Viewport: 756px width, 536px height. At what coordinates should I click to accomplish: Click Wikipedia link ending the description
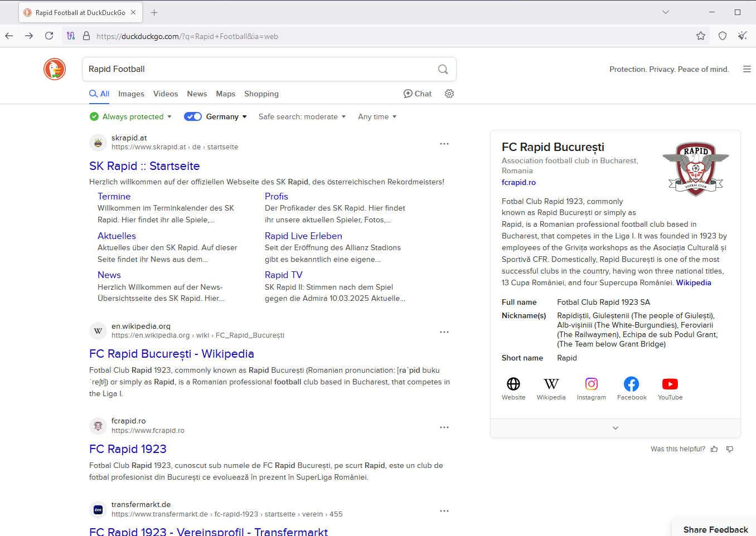coord(694,282)
